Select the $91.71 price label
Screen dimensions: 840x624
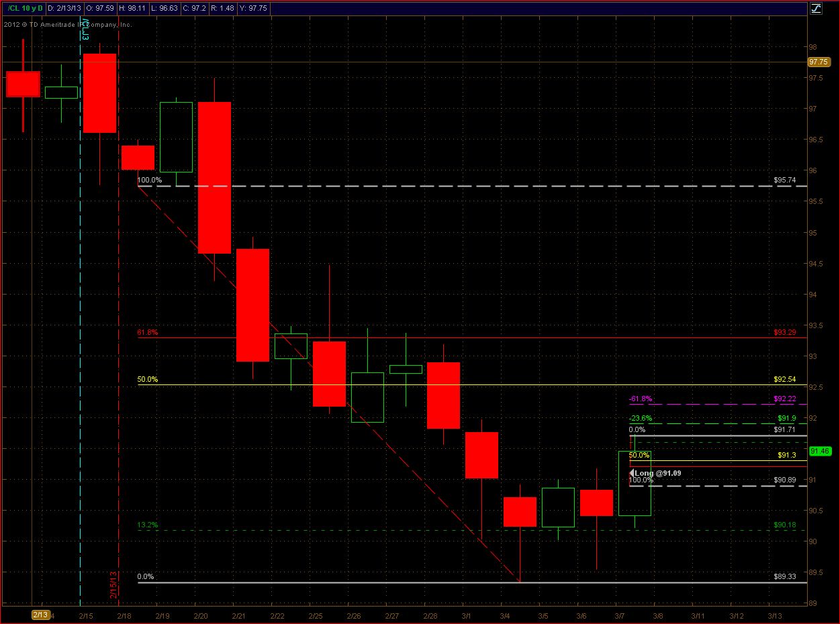(x=784, y=429)
